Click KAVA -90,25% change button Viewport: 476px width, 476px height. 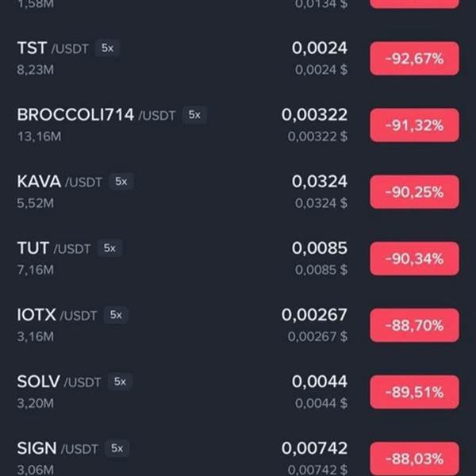(414, 192)
